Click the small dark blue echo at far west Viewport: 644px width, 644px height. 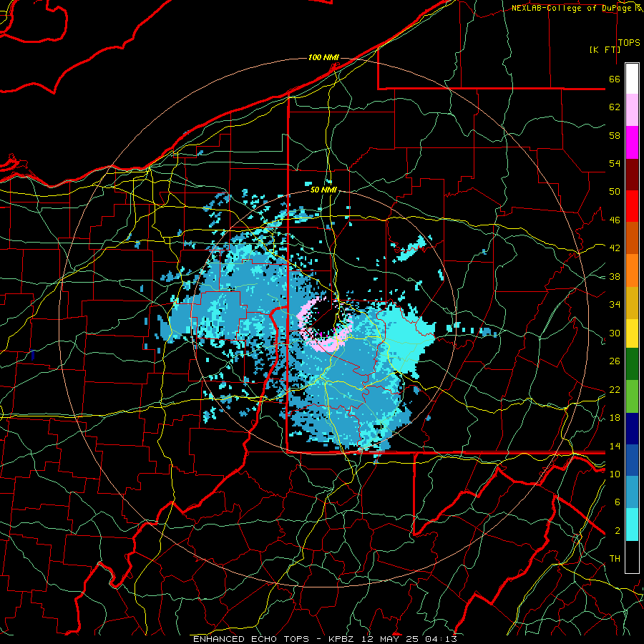32,355
